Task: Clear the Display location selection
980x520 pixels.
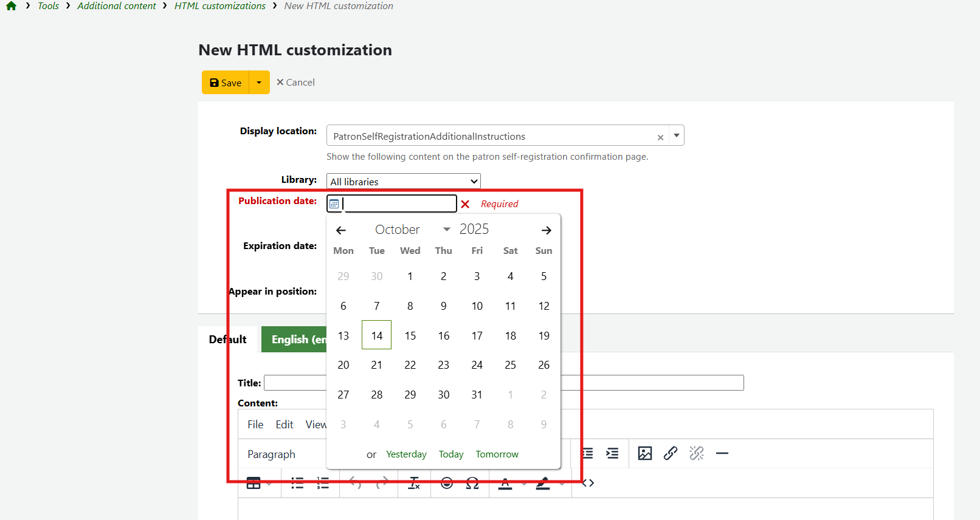Action: pos(660,137)
